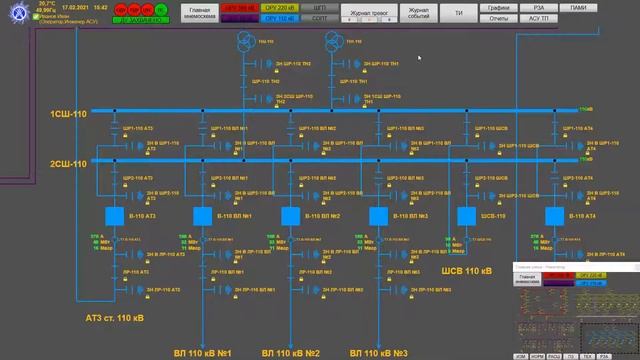
Task: Click the ЗН В ЛР-110 АТ3 grounding switch
Action: coord(135,255)
